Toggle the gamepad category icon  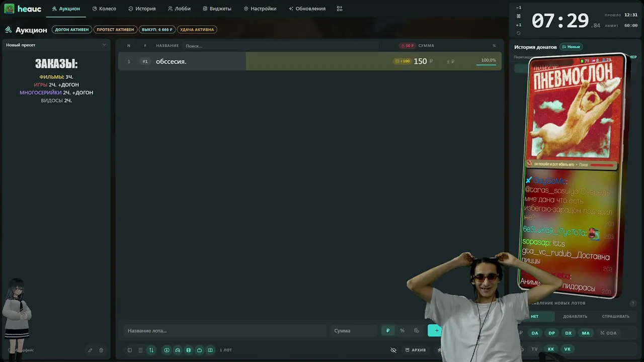pos(178,350)
